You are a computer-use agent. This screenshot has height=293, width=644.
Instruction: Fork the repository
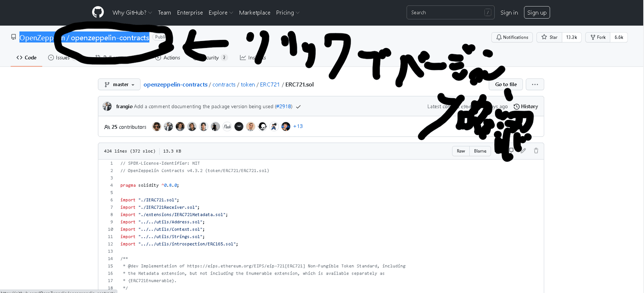598,37
